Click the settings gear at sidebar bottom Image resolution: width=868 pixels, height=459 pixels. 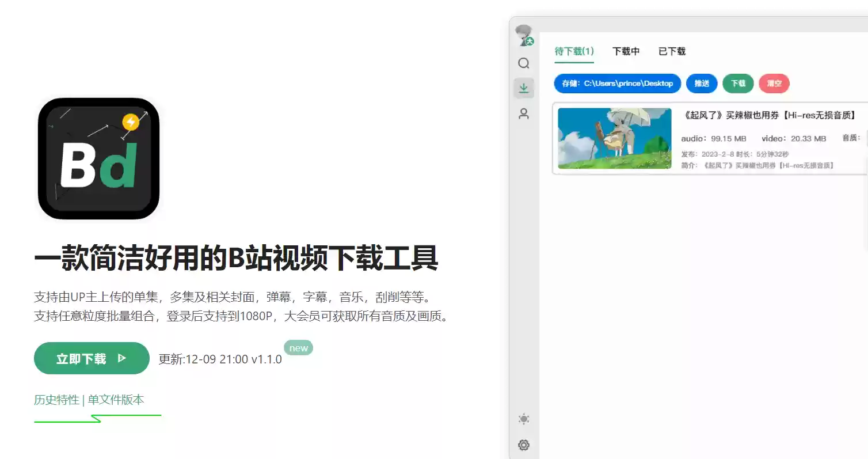[524, 445]
